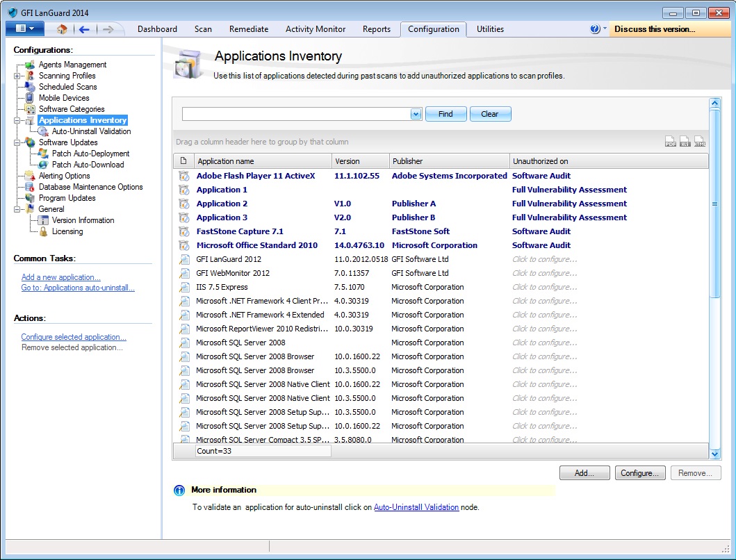Click the Home icon in the toolbar
736x560 pixels.
pos(61,30)
